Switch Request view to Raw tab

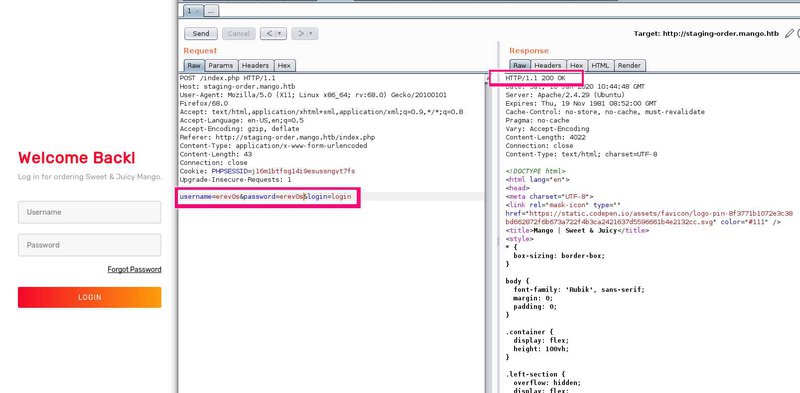194,65
